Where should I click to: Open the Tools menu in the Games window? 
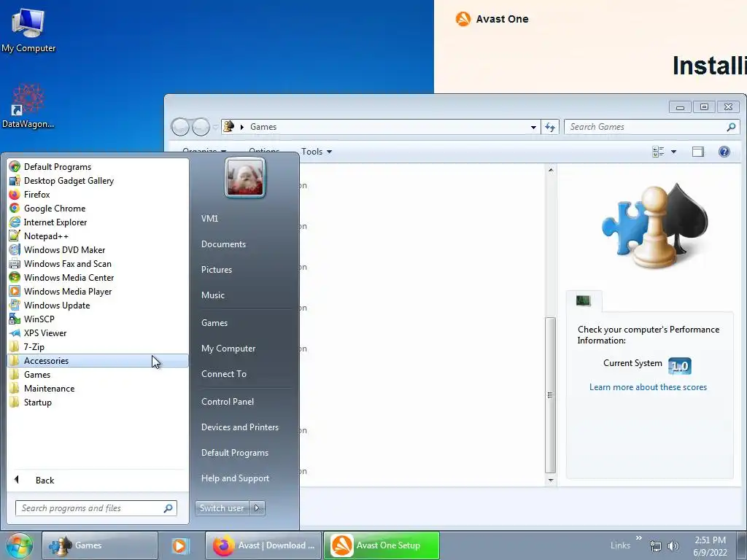click(x=317, y=152)
